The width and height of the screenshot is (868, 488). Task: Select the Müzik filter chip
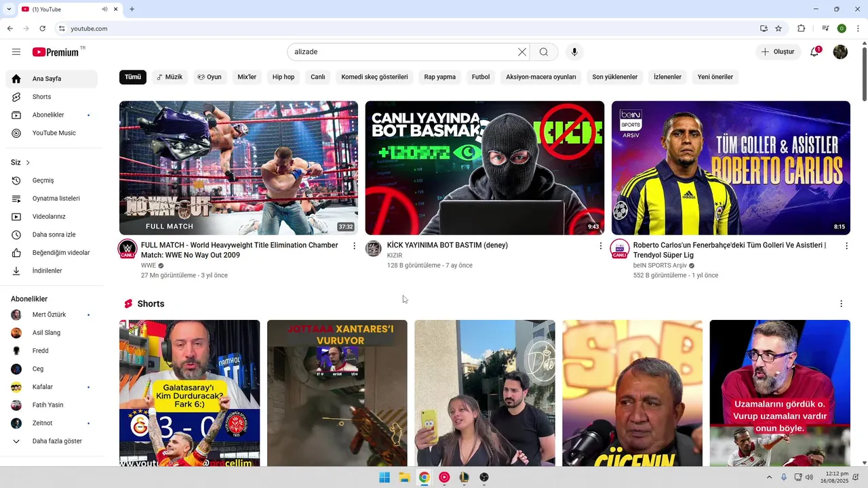[170, 77]
